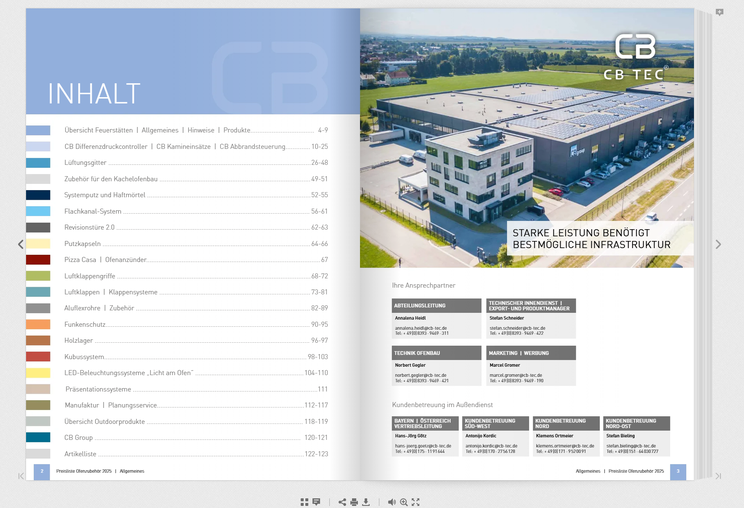Screen dimensions: 744x508
Task: Click 'Holzlager' entry
Action: tap(196, 341)
